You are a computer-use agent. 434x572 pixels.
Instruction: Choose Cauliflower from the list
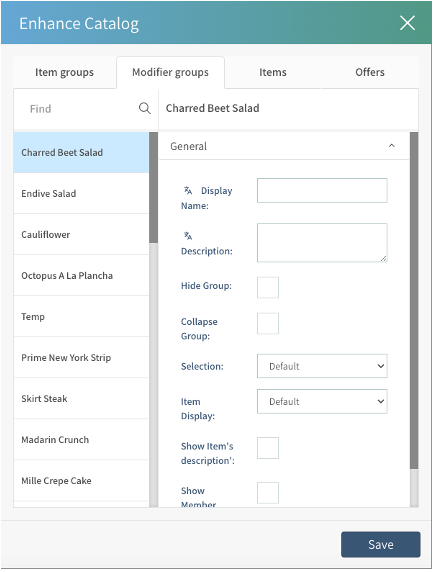coord(81,235)
